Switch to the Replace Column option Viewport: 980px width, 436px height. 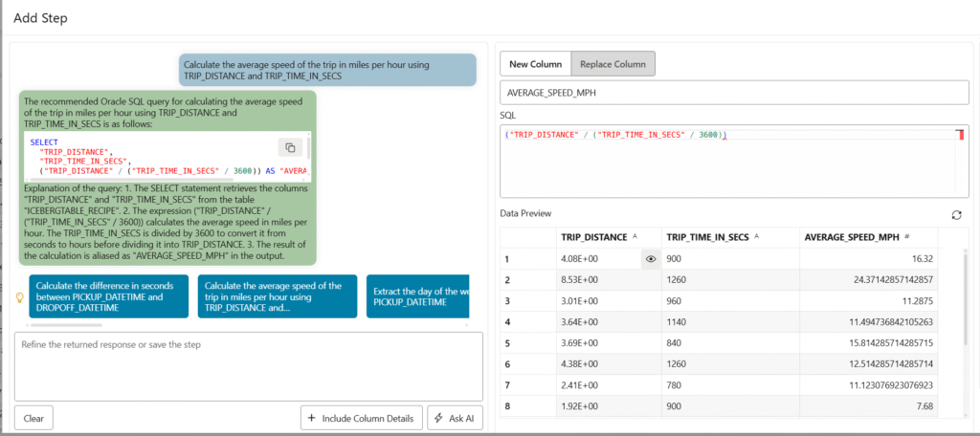[612, 64]
